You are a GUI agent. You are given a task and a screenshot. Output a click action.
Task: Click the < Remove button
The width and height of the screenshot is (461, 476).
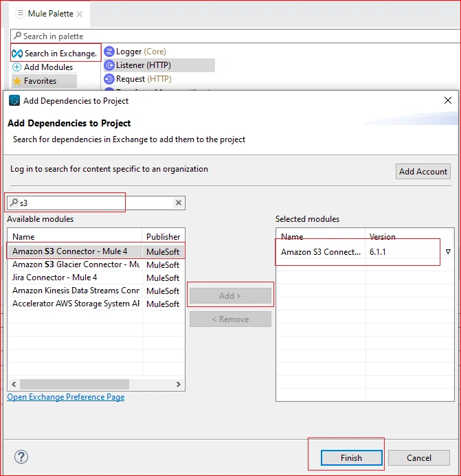[230, 319]
